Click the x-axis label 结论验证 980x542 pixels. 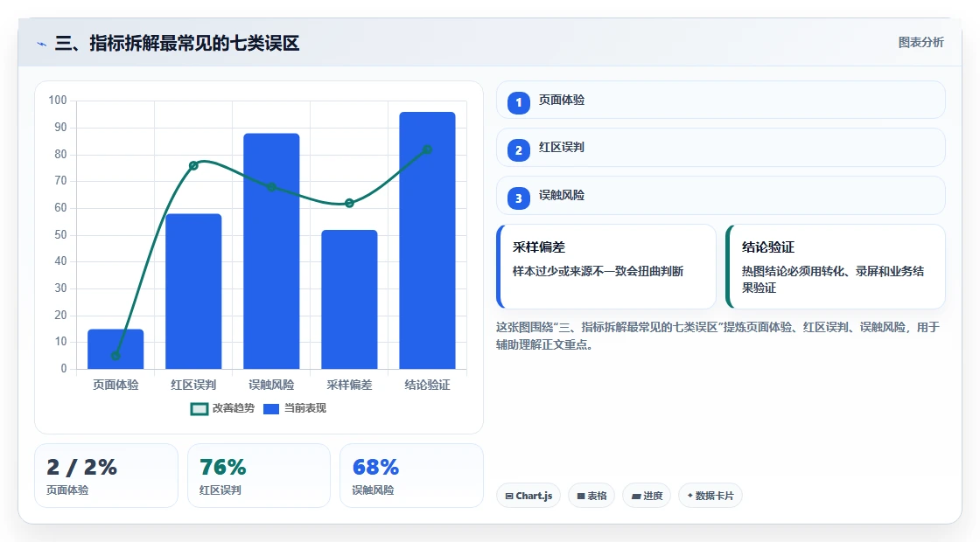pyautogui.click(x=428, y=386)
